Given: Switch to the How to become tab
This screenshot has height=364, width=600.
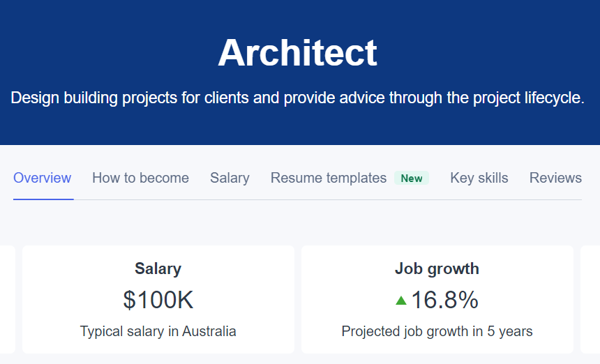Looking at the screenshot, I should (140, 178).
